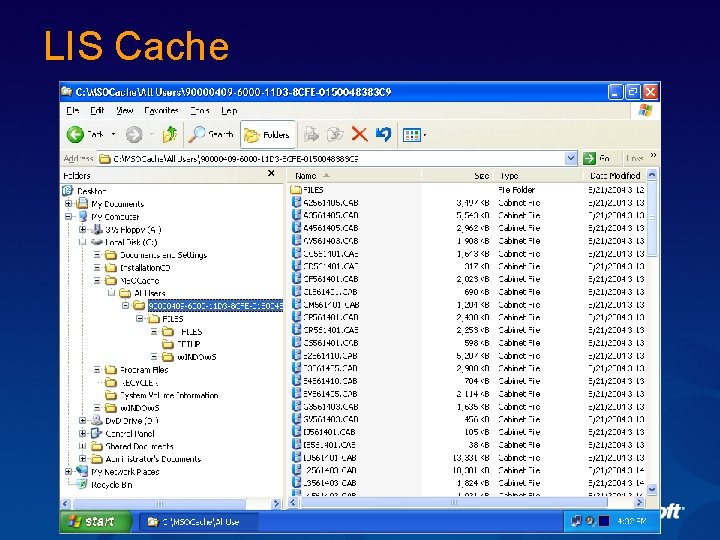Click the blue Undo arrow icon
The width and height of the screenshot is (720, 540).
point(383,135)
